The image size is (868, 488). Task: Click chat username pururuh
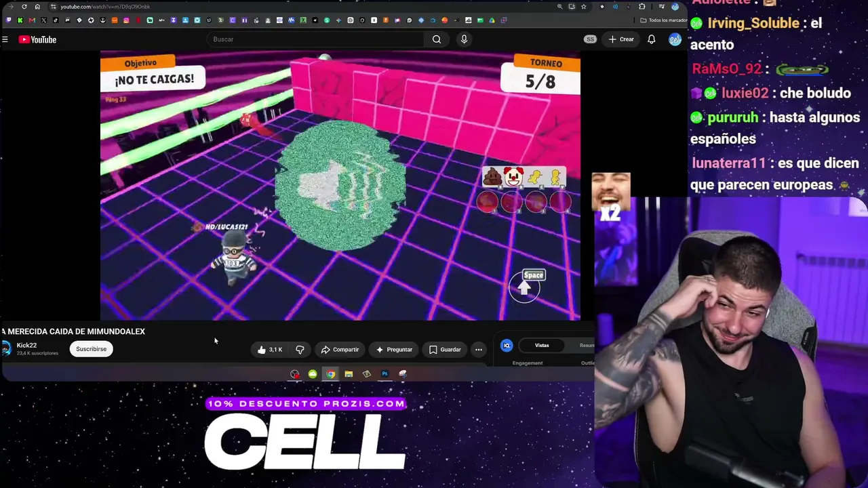coord(732,118)
